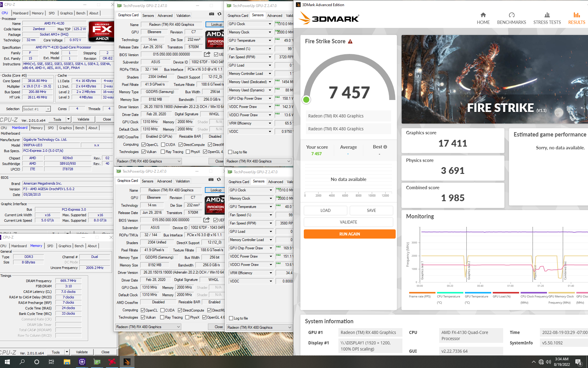Open the 3DMark STRESS TESTS section icon
588x368 pixels.
click(x=547, y=15)
